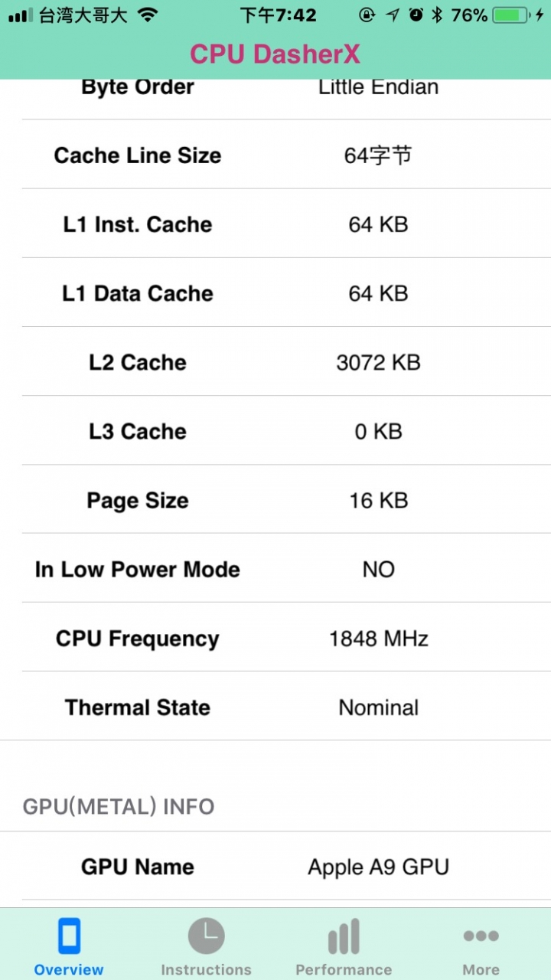Tap the GPU(METAL) INFO section header
Image resolution: width=551 pixels, height=980 pixels.
pos(119,806)
